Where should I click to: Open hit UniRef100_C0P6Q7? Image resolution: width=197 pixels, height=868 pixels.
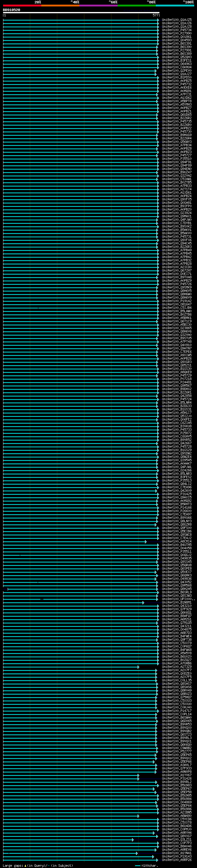coord(177,646)
